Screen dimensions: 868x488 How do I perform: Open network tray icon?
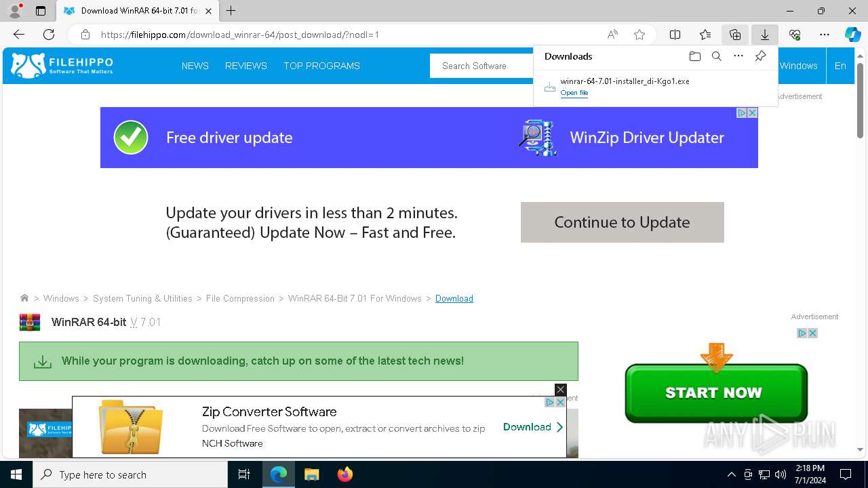pos(764,474)
